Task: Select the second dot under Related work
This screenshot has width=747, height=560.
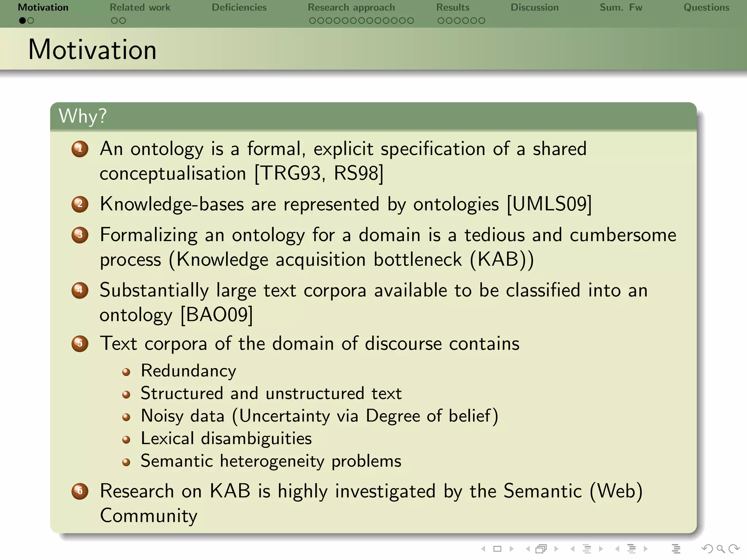Action: tap(123, 21)
